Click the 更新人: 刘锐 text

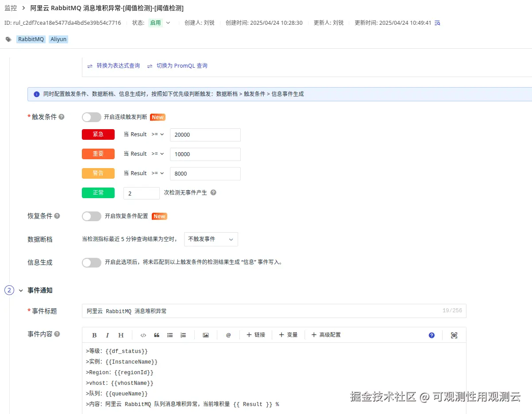click(328, 23)
